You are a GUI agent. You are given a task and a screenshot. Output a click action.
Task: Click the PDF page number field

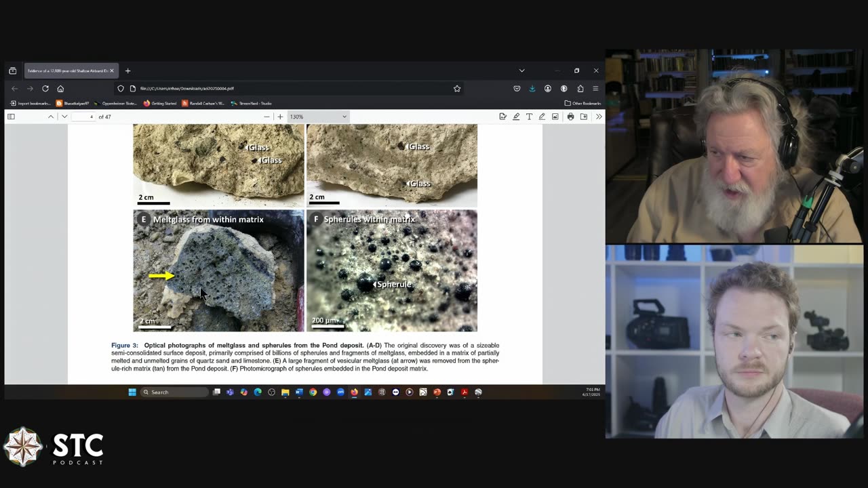click(84, 117)
